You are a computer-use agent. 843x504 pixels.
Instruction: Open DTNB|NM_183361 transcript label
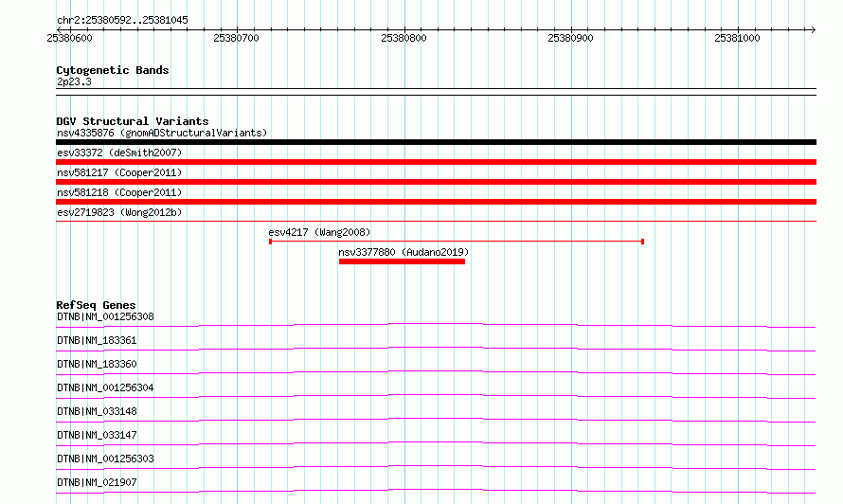click(97, 340)
